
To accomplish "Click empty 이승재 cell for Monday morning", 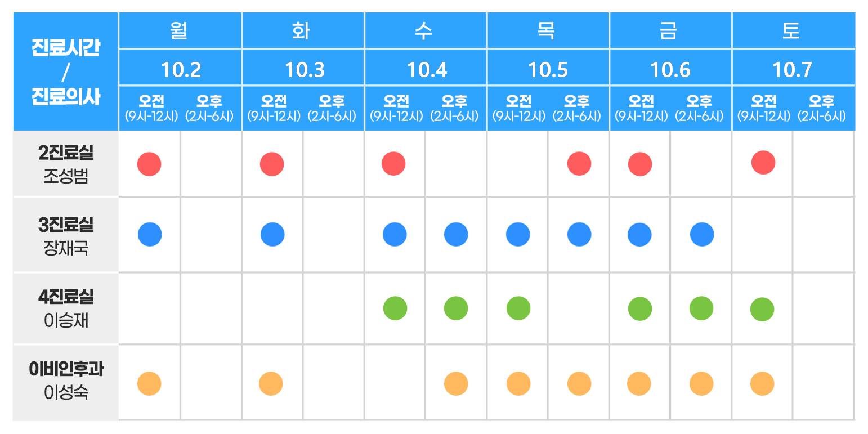I will point(150,308).
